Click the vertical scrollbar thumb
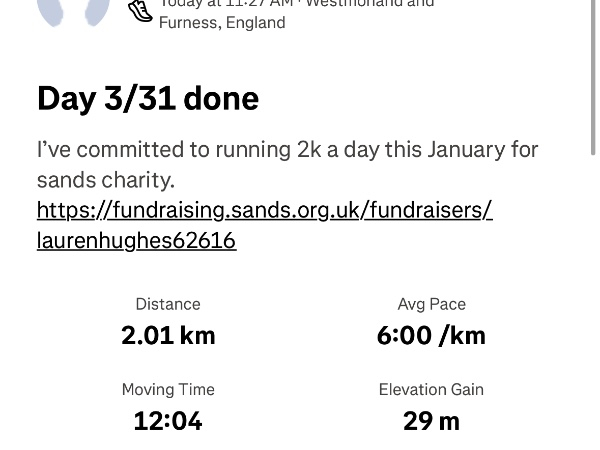This screenshot has width=600, height=450. [594, 75]
